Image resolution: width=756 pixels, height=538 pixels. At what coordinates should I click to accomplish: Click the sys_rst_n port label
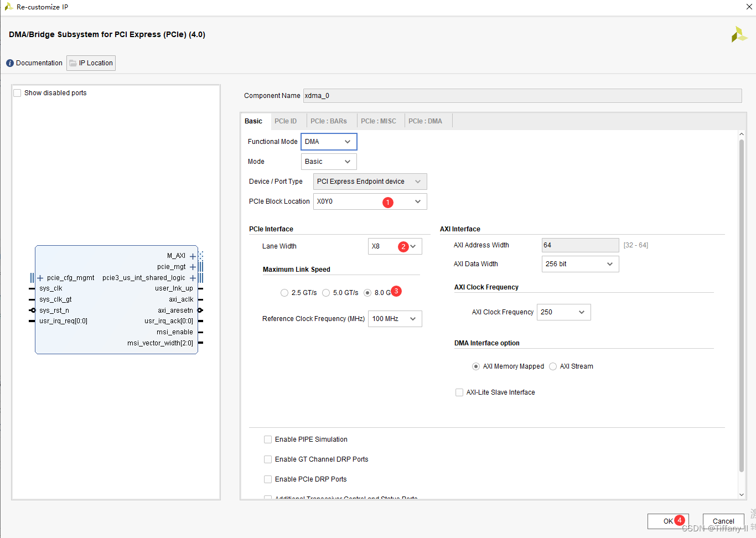[x=54, y=311]
